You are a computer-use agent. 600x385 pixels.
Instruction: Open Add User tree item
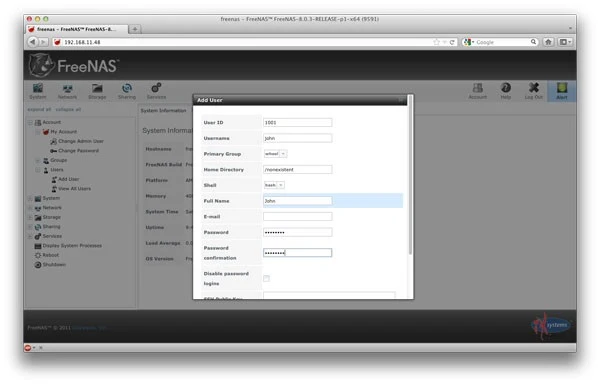pos(65,179)
